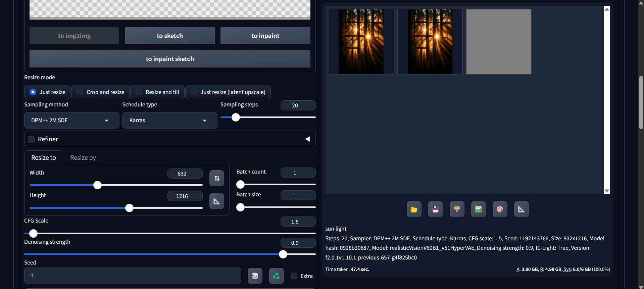Click the floppy disk save image icon
The height and width of the screenshot is (289, 644).
[x=435, y=209]
